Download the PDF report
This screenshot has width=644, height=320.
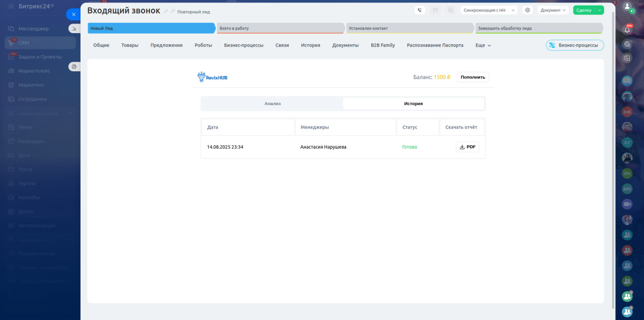(x=467, y=147)
